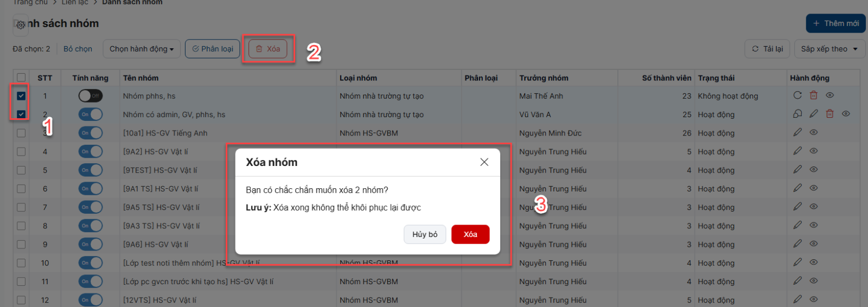Click the restore icon for Nhóm phhs, hs

[x=797, y=95]
